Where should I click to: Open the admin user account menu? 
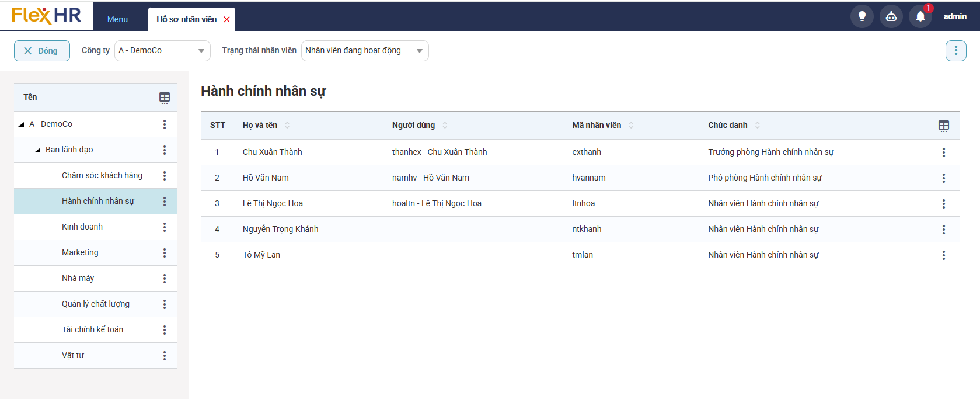955,16
